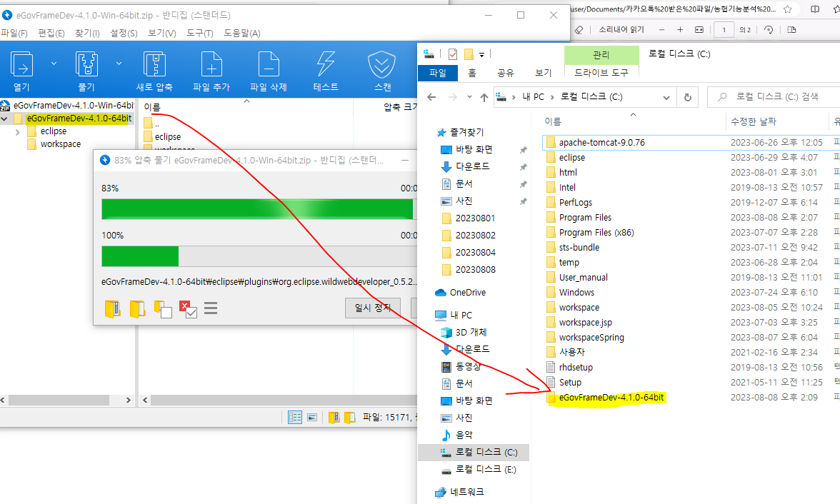Click open-archive-folder icon in progress dialog
The width and height of the screenshot is (840, 504).
pos(113,309)
